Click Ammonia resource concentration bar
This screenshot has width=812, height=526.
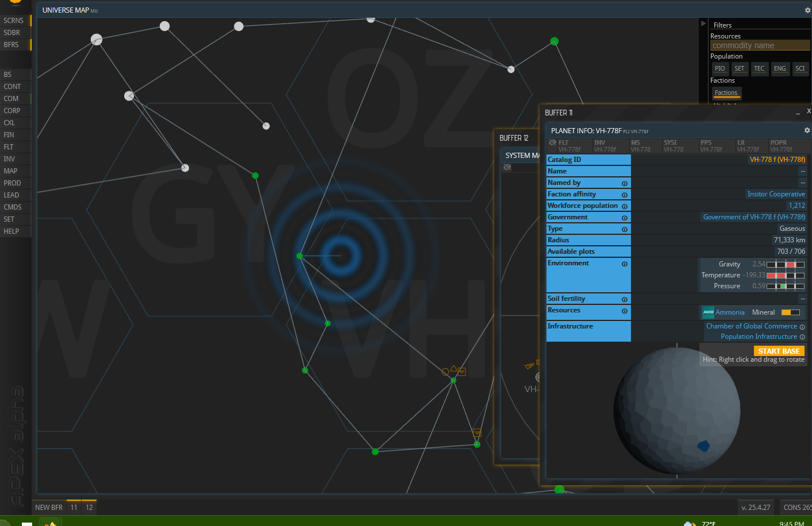[x=790, y=312]
